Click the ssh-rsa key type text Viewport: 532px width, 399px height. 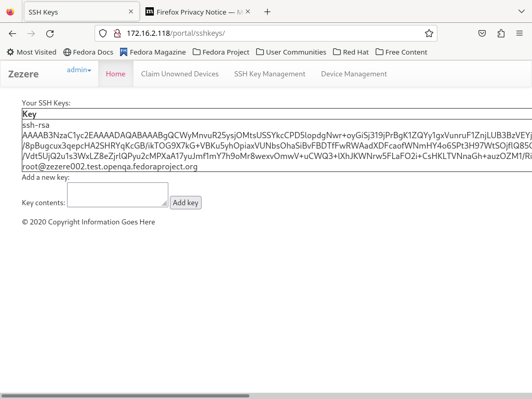[x=36, y=125]
